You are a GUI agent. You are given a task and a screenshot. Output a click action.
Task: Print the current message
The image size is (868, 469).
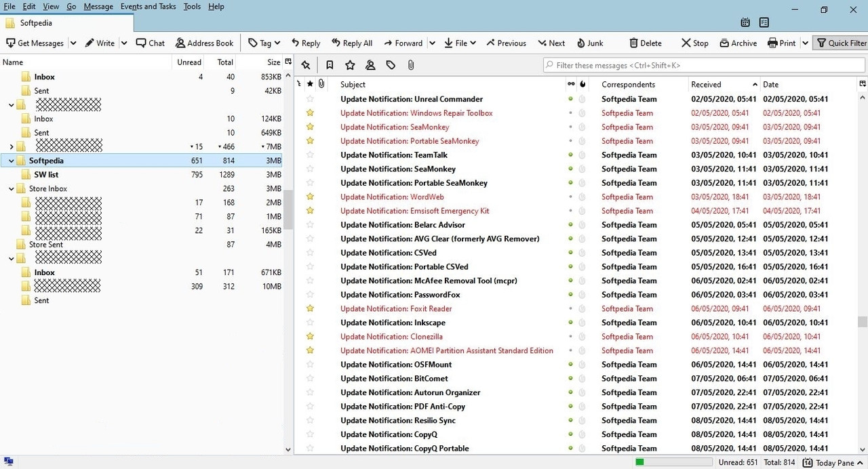[782, 43]
